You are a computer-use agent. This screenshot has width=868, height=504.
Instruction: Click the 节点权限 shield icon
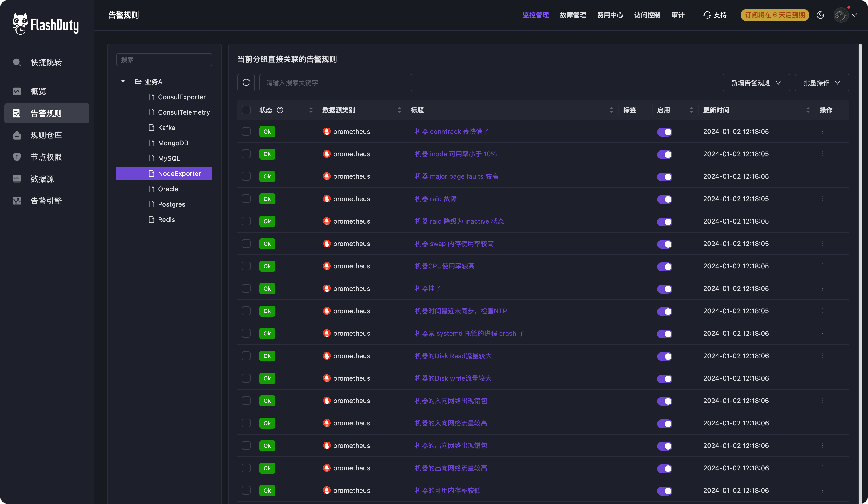tap(17, 157)
